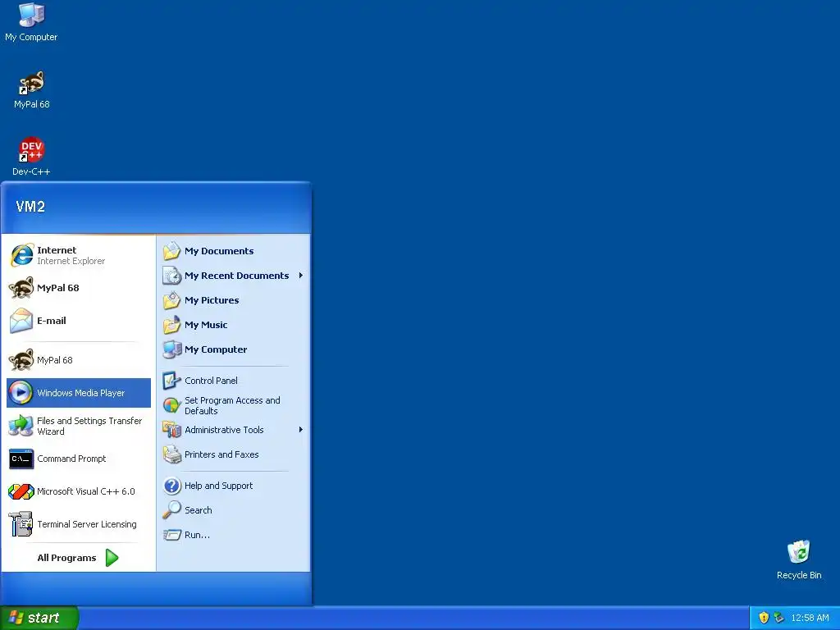This screenshot has width=840, height=630.
Task: Select the MyPal 68 desktop shortcut
Action: [x=32, y=90]
